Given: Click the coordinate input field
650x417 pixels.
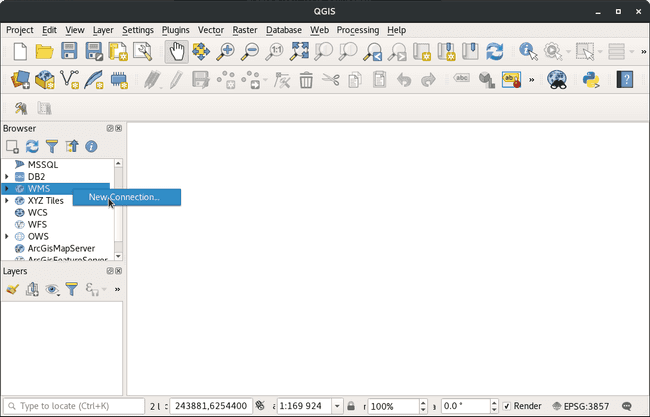Looking at the screenshot, I should tap(211, 406).
